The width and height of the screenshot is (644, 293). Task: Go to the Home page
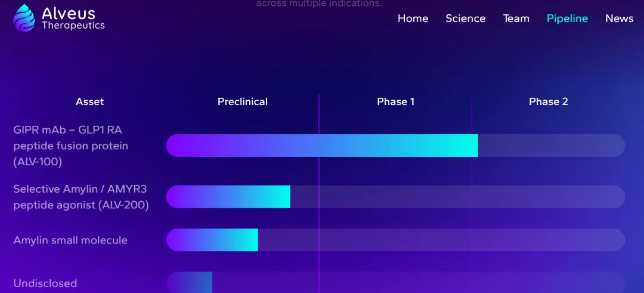pyautogui.click(x=413, y=18)
